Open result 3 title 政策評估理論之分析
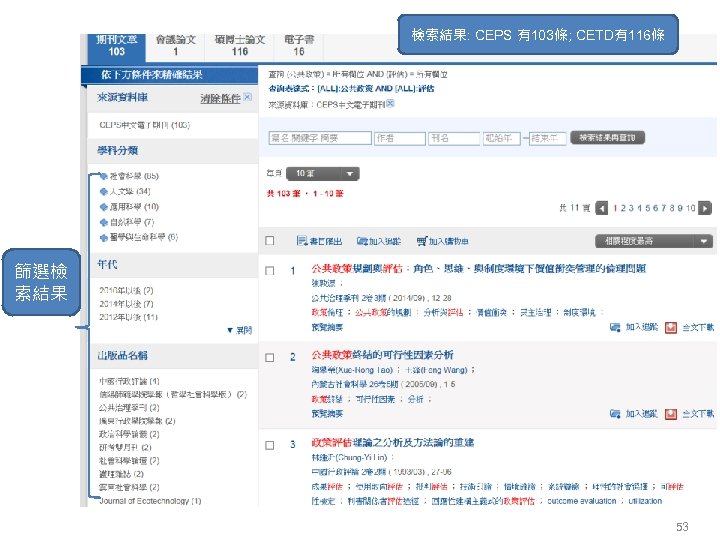This screenshot has width=720, height=540. click(x=393, y=442)
